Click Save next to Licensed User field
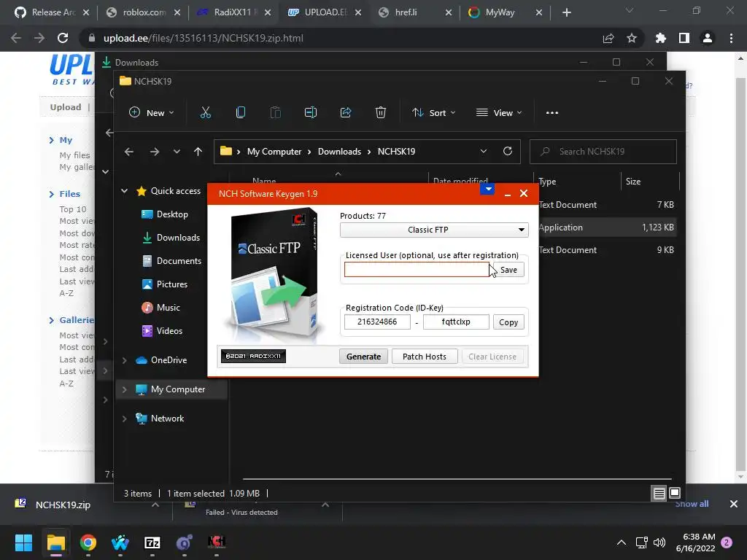This screenshot has width=747, height=560. pyautogui.click(x=508, y=270)
